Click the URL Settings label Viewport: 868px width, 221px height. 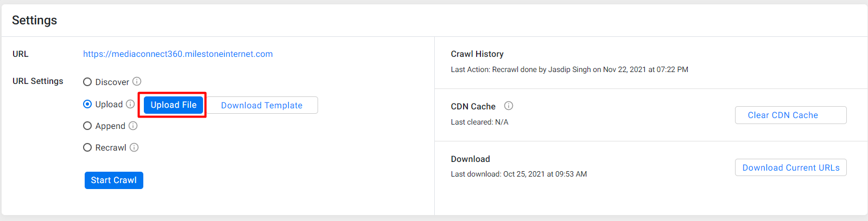tap(38, 81)
